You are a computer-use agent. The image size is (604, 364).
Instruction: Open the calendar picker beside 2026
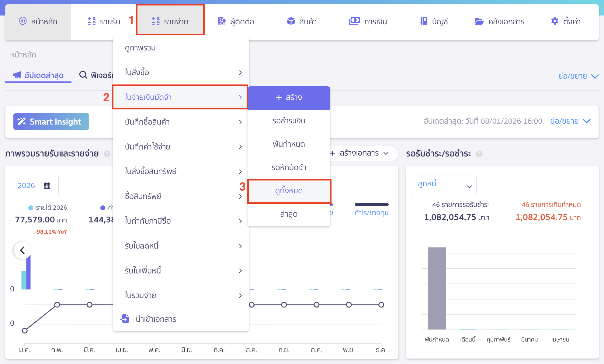point(48,185)
